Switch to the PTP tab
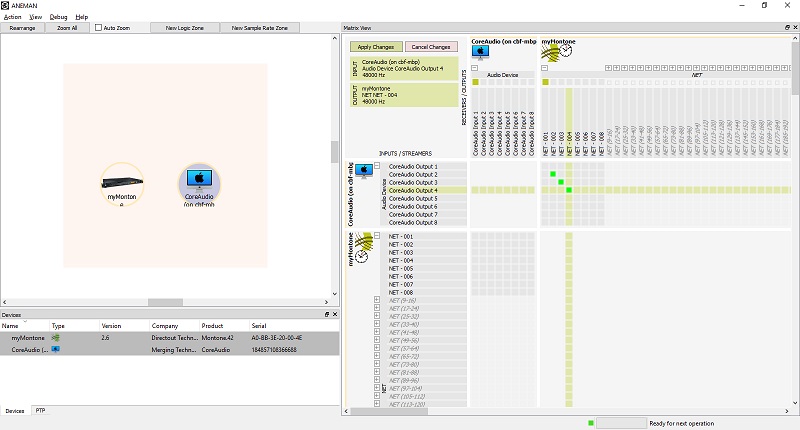Image resolution: width=800 pixels, height=430 pixels. [x=40, y=410]
